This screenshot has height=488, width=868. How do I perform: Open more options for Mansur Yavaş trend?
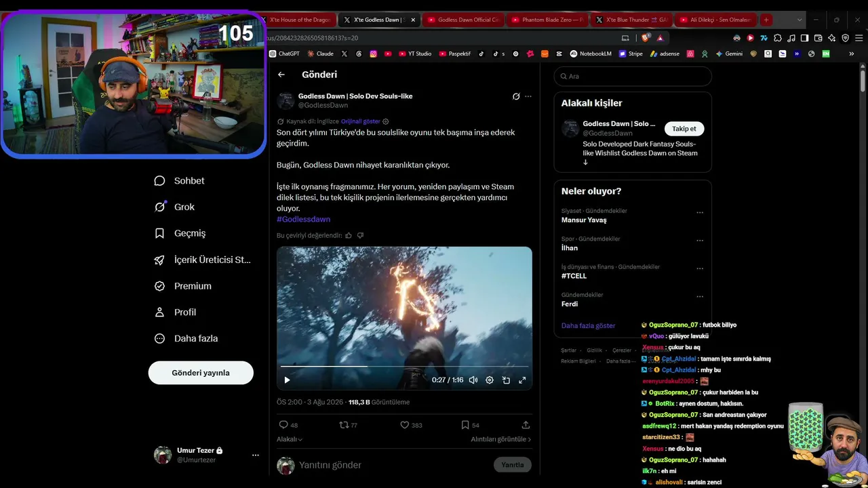coord(700,213)
